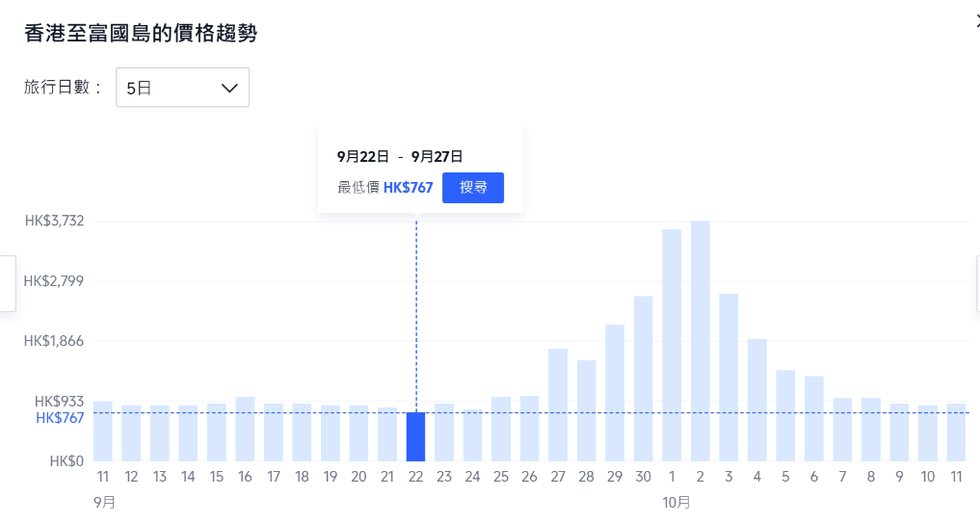Click the highlighted September 22 bar

[x=415, y=436]
